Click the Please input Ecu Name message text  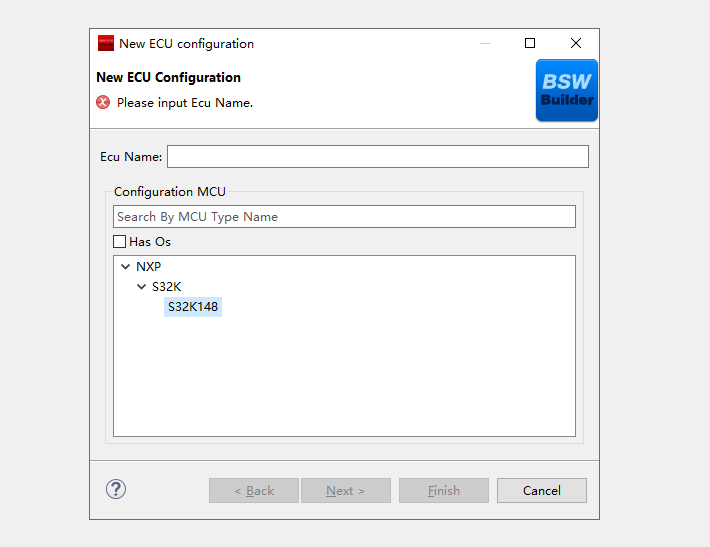(x=185, y=102)
